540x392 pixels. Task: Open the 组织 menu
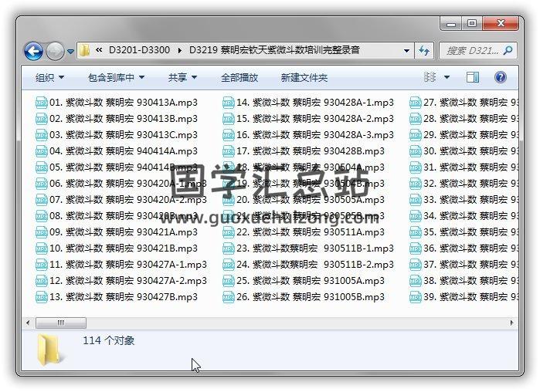coord(49,77)
